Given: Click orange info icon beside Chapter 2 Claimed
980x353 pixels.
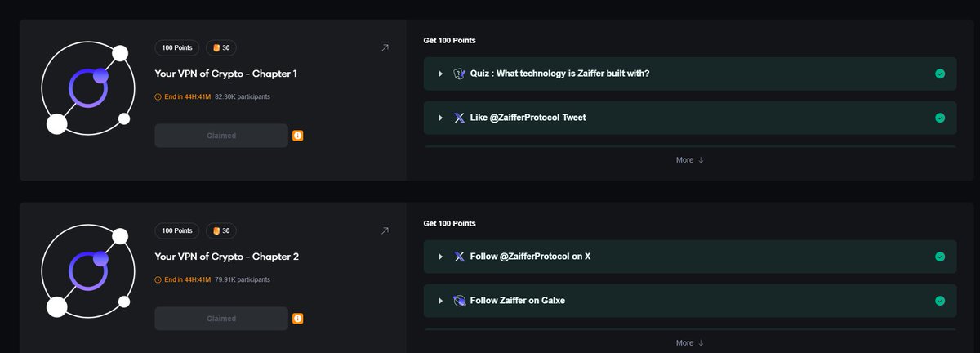Looking at the screenshot, I should [x=298, y=319].
